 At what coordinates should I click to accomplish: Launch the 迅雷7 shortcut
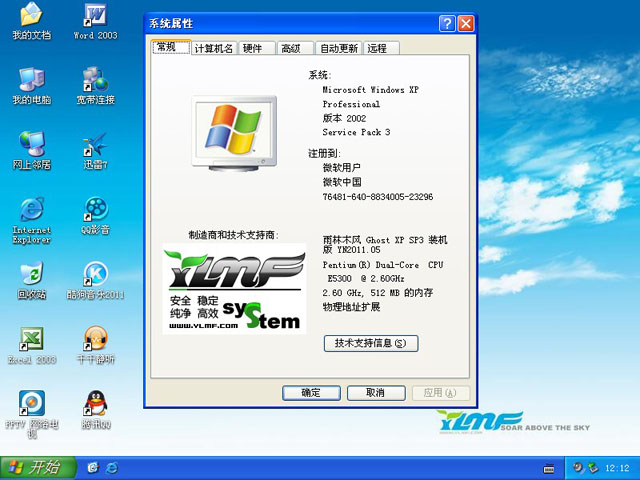[96, 151]
